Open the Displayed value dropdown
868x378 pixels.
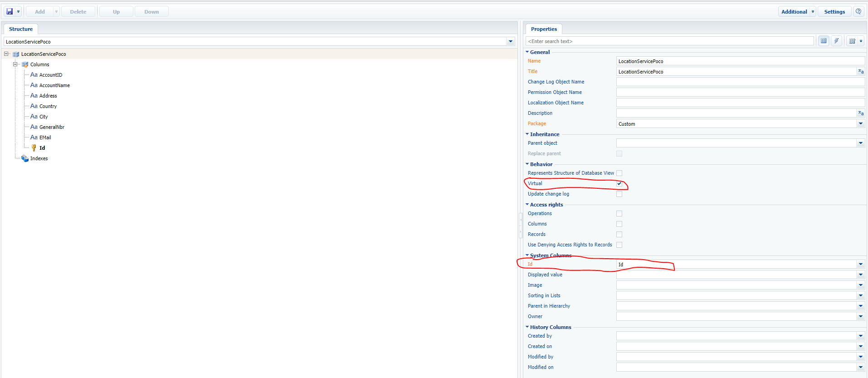860,275
